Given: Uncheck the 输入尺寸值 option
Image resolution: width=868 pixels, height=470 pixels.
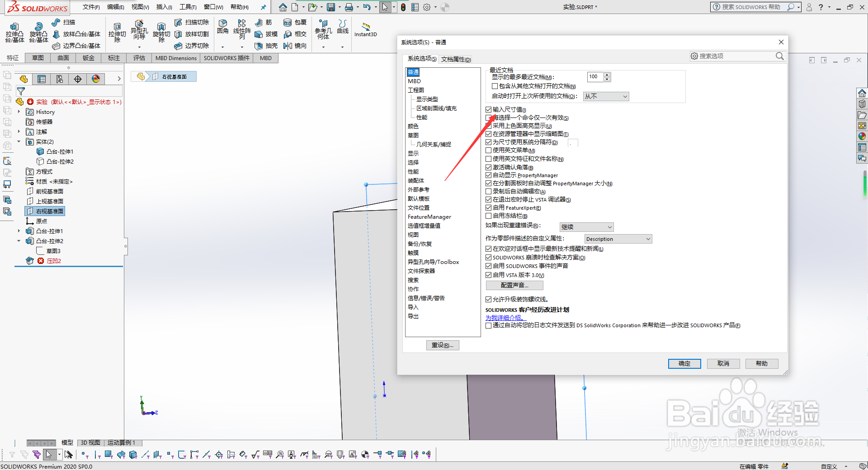Looking at the screenshot, I should pos(489,109).
